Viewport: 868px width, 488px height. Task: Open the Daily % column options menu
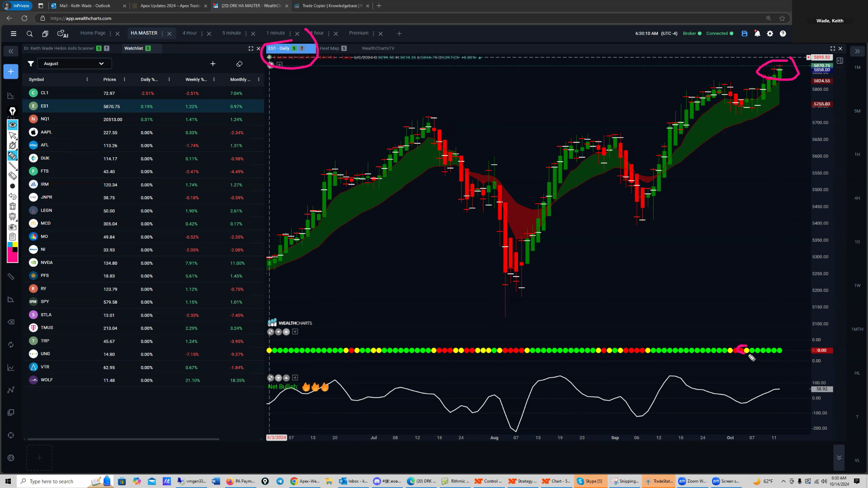click(169, 80)
